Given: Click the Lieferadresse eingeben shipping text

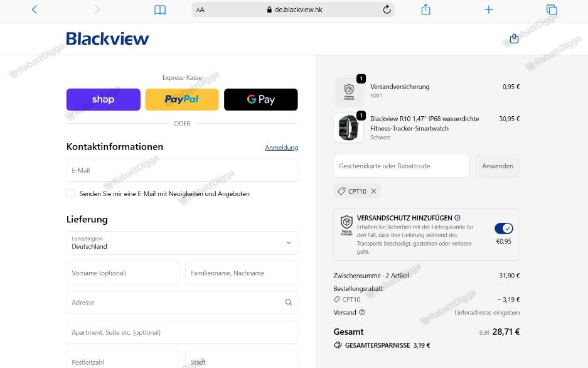Looking at the screenshot, I should pos(487,312).
